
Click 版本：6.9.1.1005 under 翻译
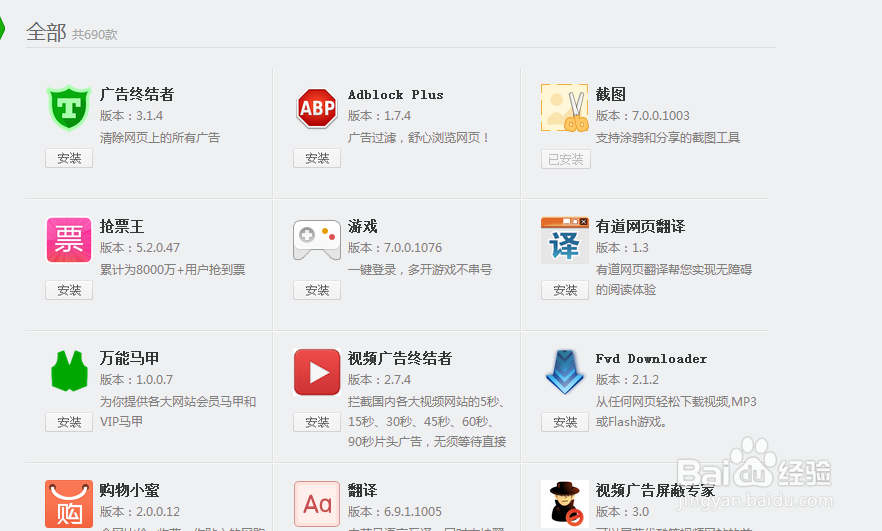tap(395, 512)
